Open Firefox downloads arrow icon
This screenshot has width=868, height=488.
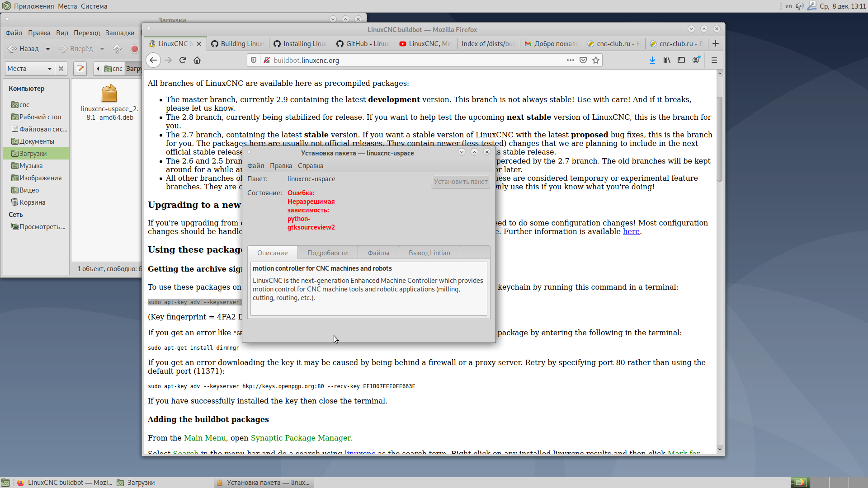652,60
